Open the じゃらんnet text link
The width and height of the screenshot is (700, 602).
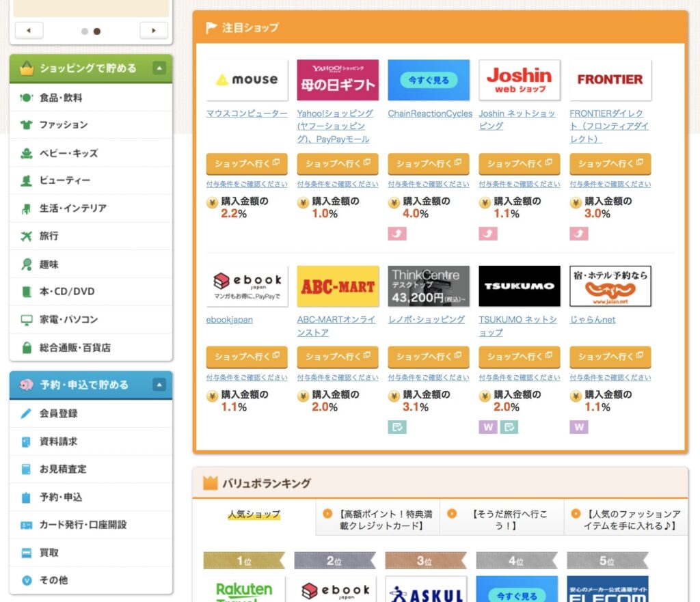click(593, 320)
